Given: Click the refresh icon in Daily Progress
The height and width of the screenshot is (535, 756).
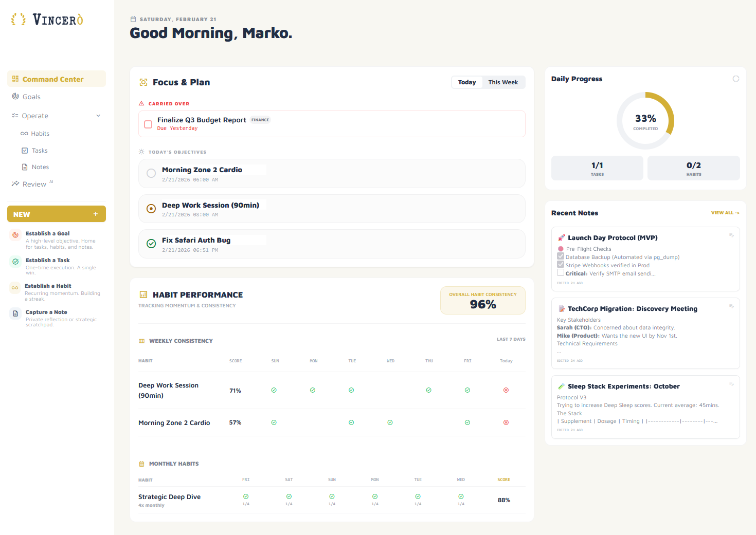Looking at the screenshot, I should 736,79.
